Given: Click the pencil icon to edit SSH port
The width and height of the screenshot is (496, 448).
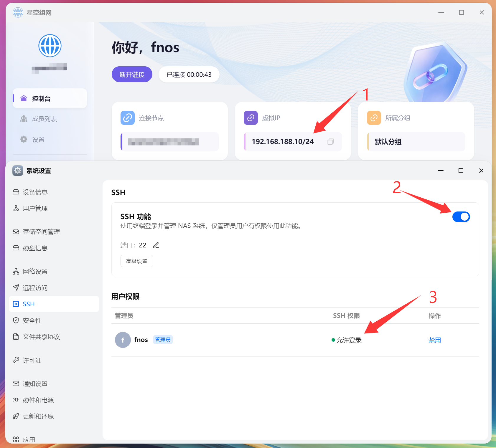Looking at the screenshot, I should coord(156,245).
